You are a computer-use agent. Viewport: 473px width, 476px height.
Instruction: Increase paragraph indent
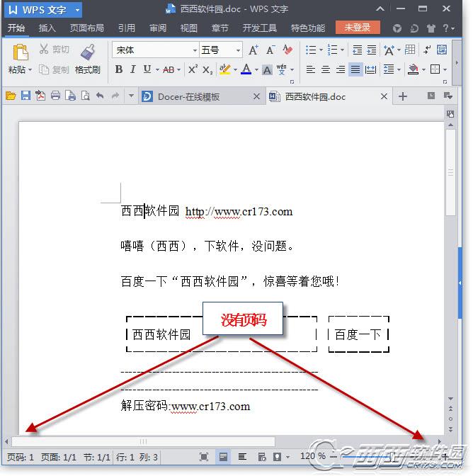pyautogui.click(x=371, y=50)
